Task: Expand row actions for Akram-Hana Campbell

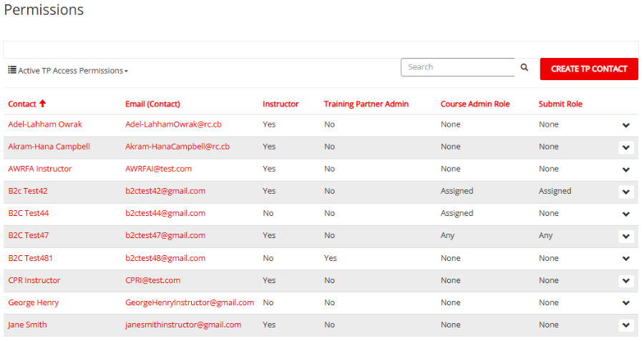Action: click(626, 147)
